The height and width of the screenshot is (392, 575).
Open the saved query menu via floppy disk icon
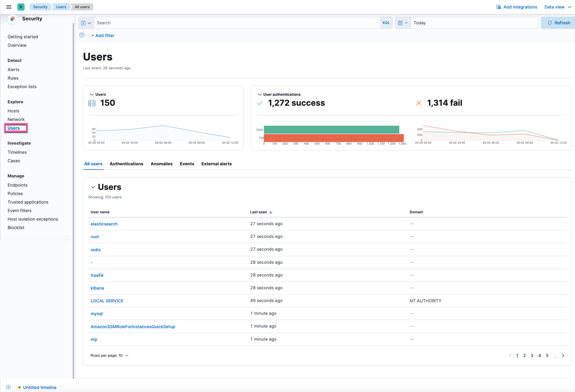pos(86,22)
